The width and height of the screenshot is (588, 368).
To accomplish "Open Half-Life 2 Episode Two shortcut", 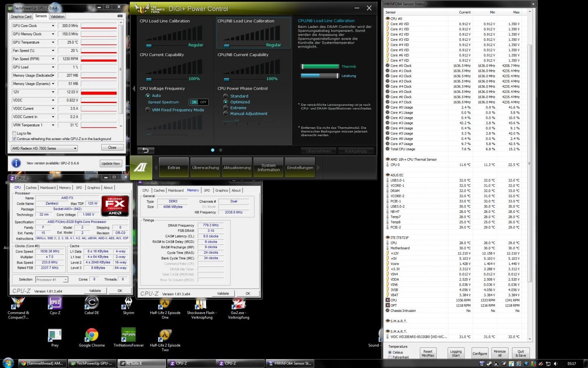I will (x=165, y=341).
